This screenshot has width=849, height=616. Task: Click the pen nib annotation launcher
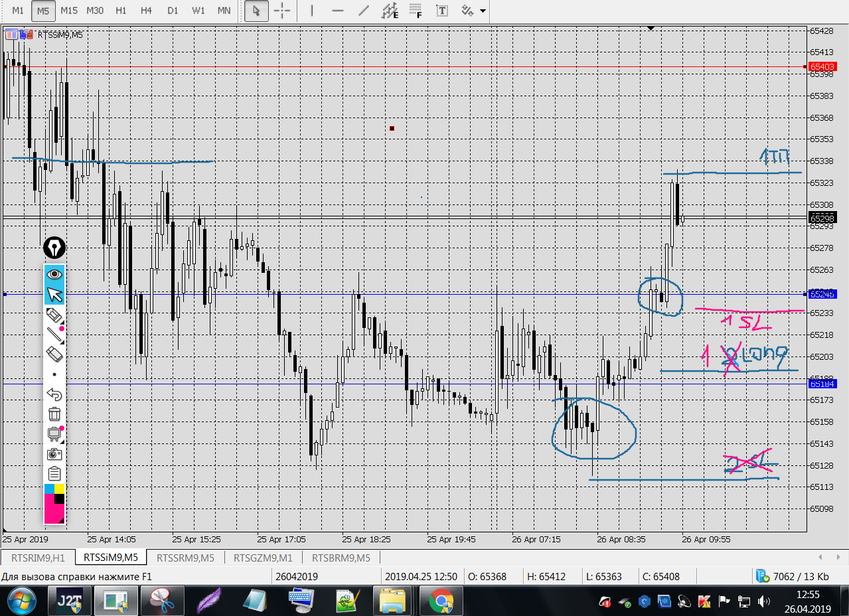tap(54, 248)
